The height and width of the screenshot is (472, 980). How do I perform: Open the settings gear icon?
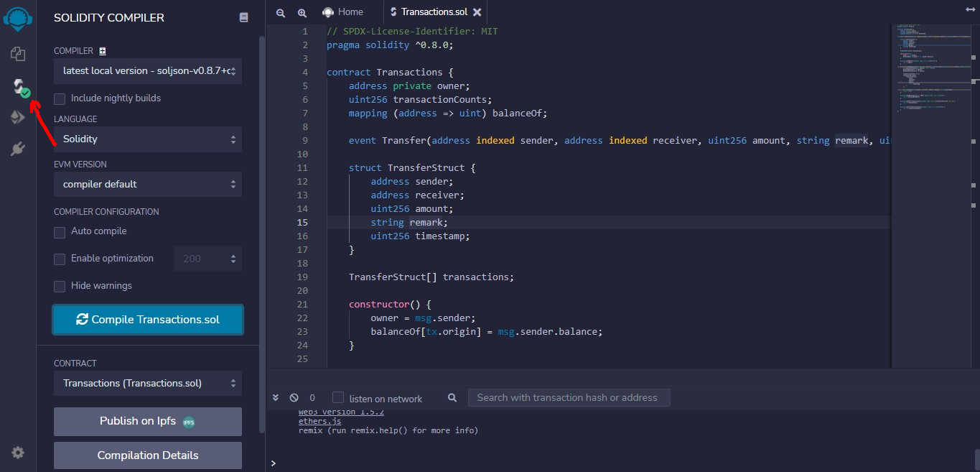pyautogui.click(x=18, y=453)
